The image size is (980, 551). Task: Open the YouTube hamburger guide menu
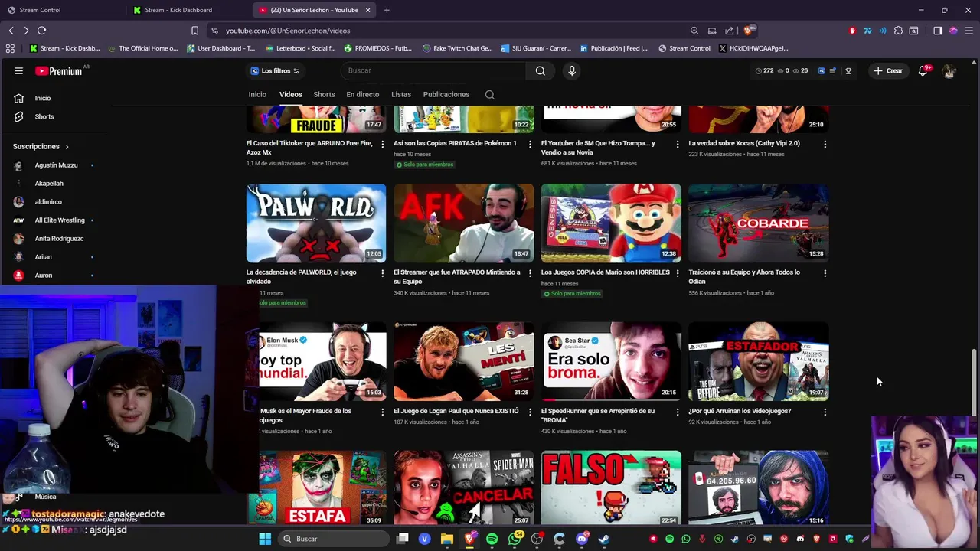click(x=18, y=70)
